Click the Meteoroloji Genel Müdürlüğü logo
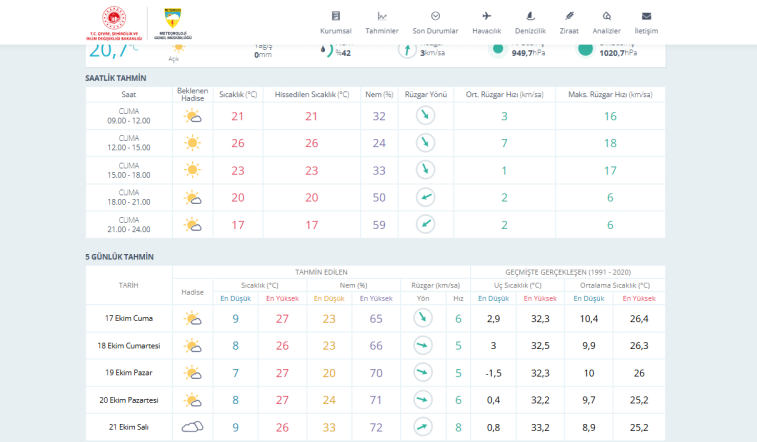Image resolution: width=757 pixels, height=442 pixels. pyautogui.click(x=169, y=21)
